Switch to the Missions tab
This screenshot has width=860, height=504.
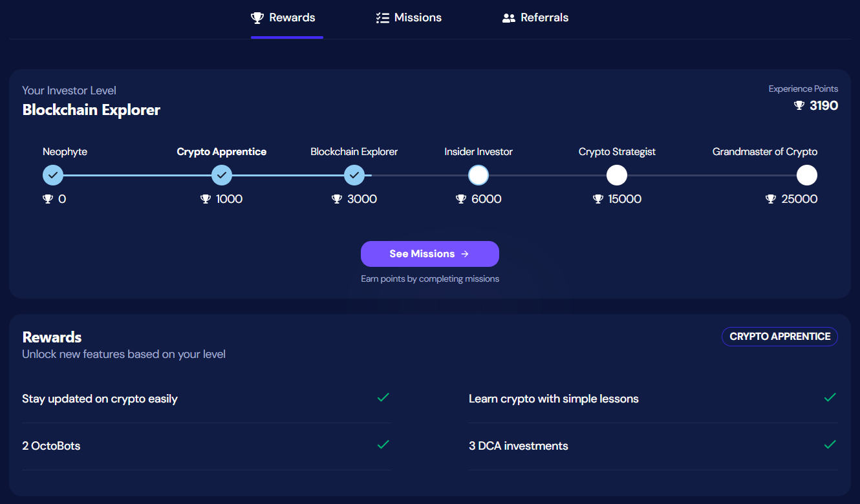point(409,18)
